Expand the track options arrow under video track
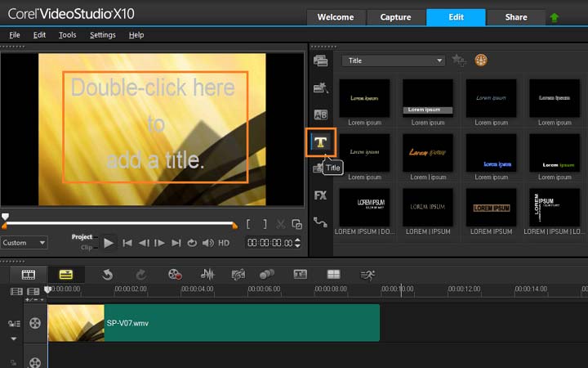This screenshot has height=368, width=588. click(13, 338)
